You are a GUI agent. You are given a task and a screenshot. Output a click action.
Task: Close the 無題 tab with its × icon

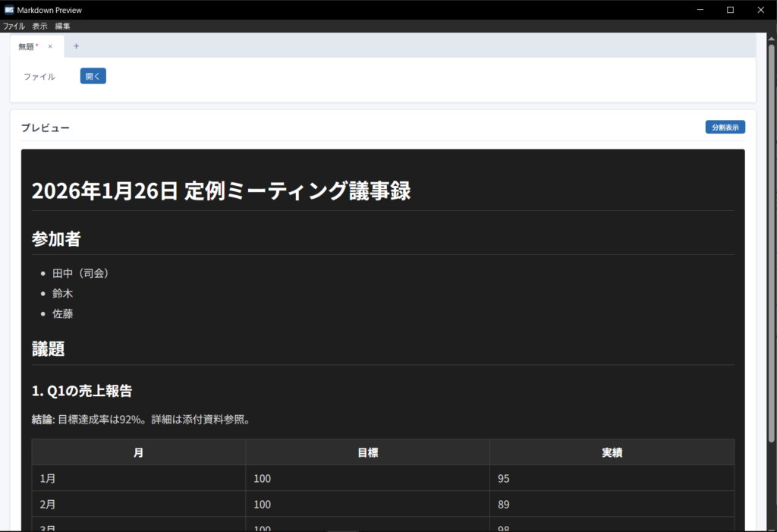click(50, 46)
